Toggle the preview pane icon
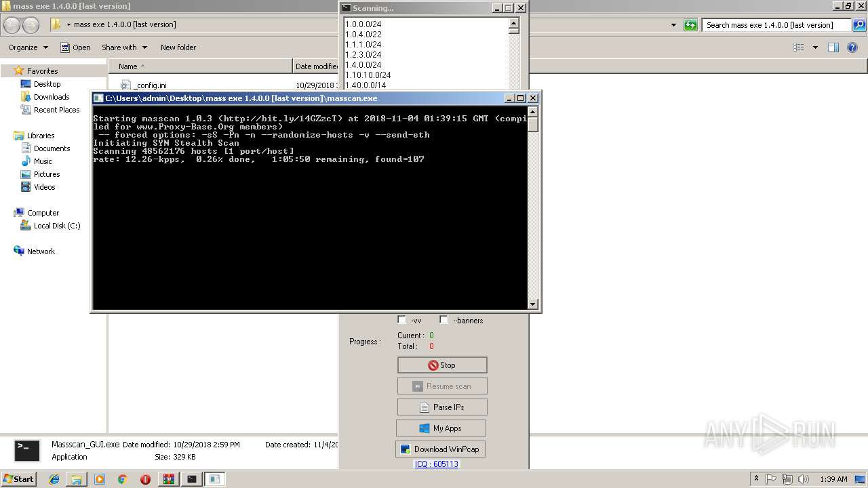This screenshot has height=488, width=868. (833, 47)
